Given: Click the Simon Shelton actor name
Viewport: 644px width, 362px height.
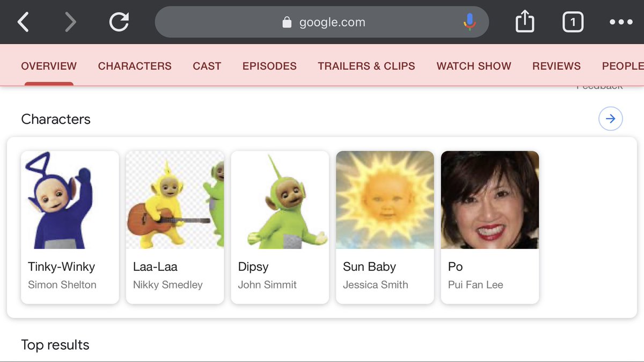Looking at the screenshot, I should tap(62, 285).
